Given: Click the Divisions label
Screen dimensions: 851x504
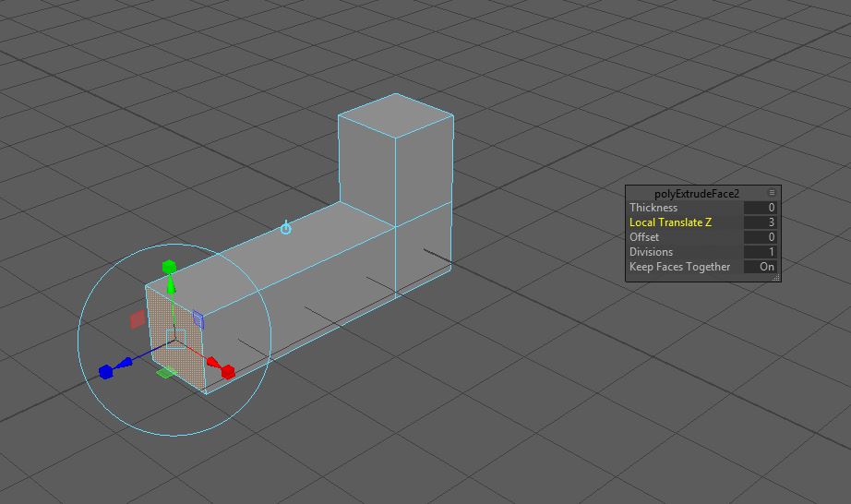Looking at the screenshot, I should [x=651, y=252].
